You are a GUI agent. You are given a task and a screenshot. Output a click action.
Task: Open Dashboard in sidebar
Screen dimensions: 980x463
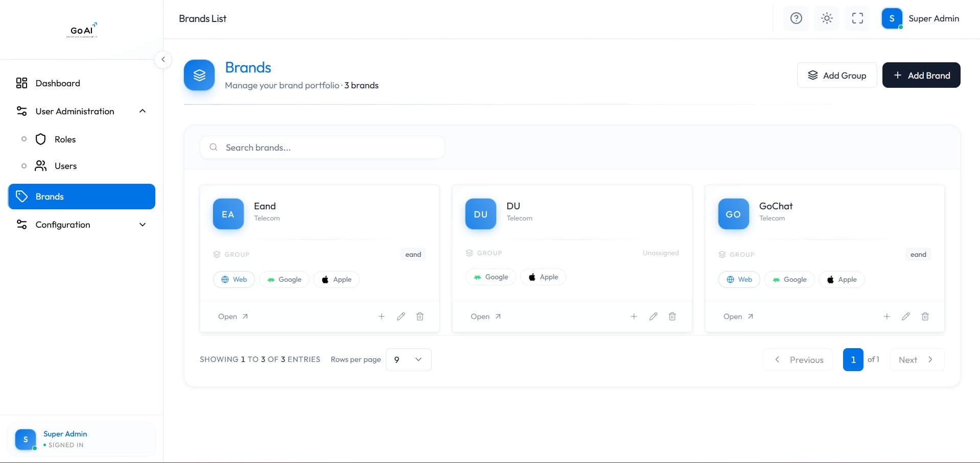[82, 83]
